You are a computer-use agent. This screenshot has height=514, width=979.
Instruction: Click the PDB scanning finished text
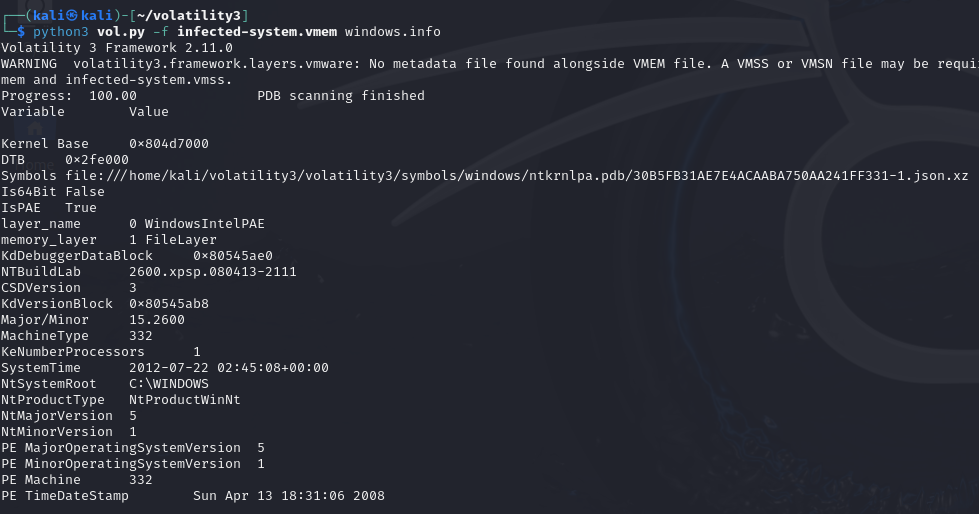click(x=341, y=96)
